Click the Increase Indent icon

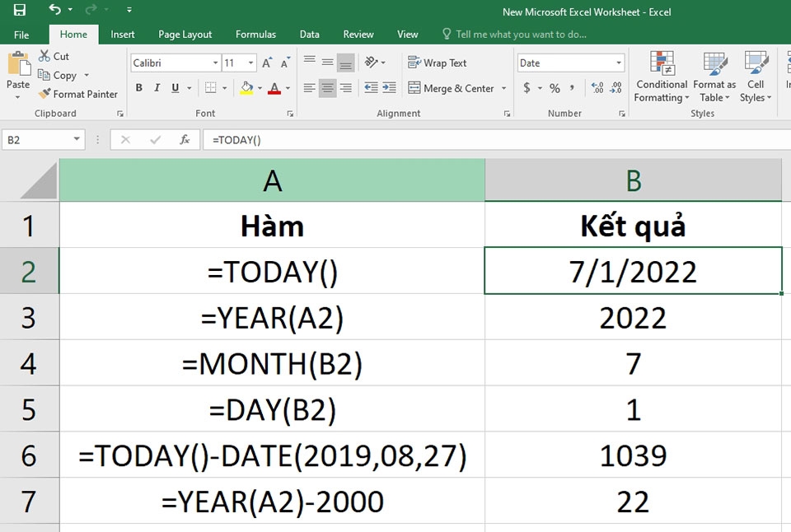(389, 88)
